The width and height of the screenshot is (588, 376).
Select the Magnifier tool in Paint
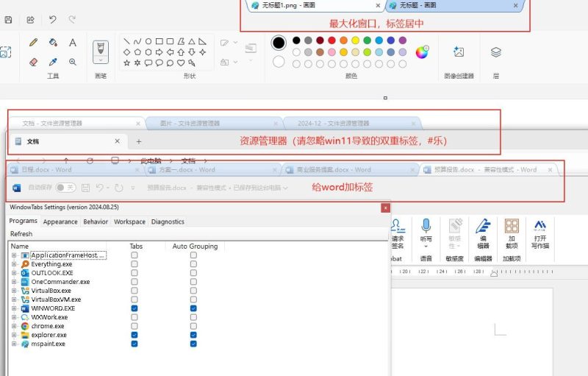click(73, 62)
